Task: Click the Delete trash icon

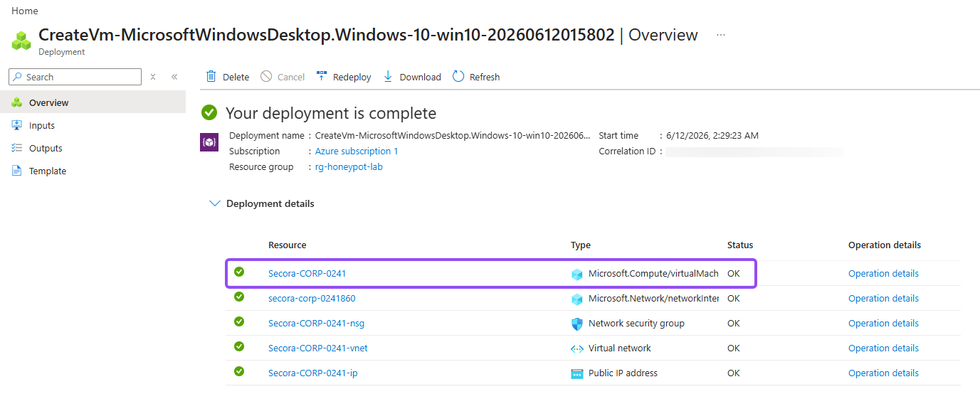Action: [211, 76]
